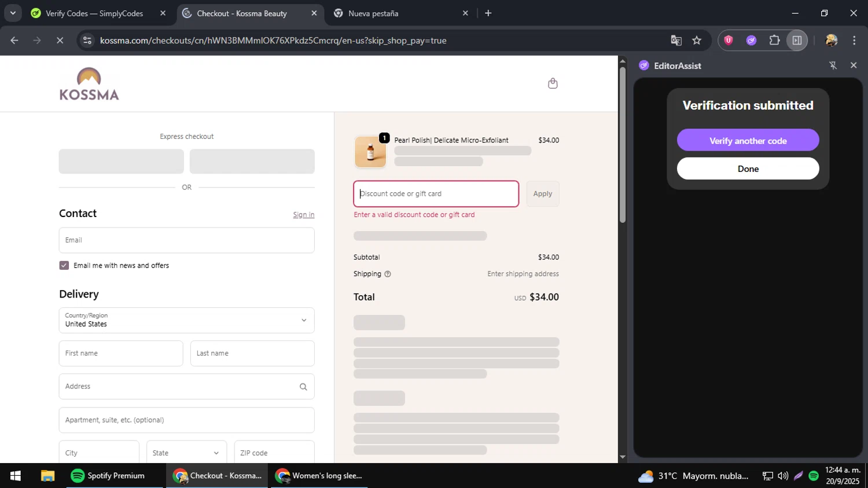Focus the Last name field
The height and width of the screenshot is (488, 868).
pos(252,353)
